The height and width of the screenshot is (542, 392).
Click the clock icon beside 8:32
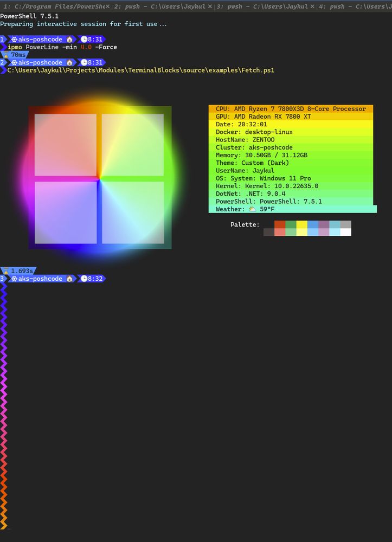[x=83, y=279]
